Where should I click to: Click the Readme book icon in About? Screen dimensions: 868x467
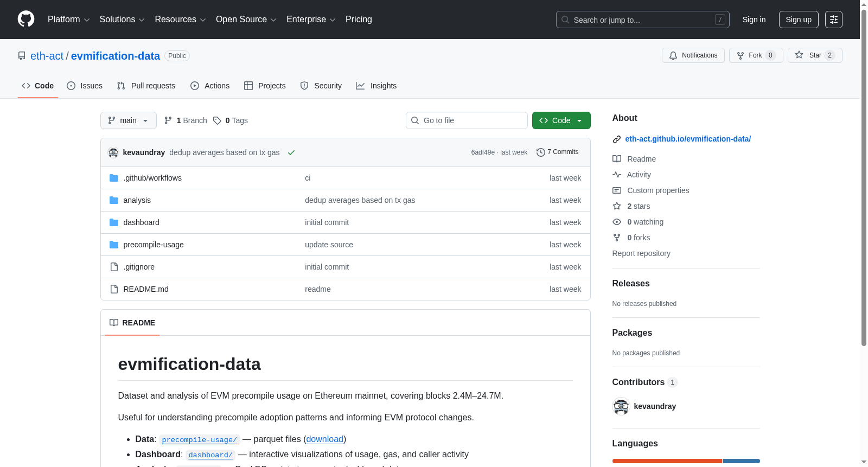coord(617,159)
